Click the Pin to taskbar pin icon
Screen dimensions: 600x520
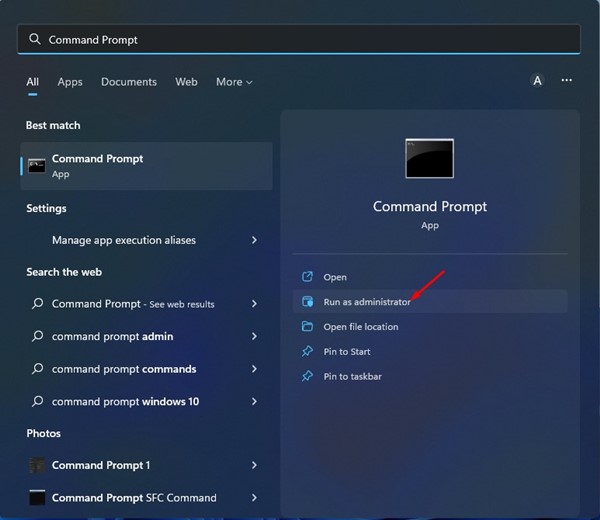pos(307,376)
